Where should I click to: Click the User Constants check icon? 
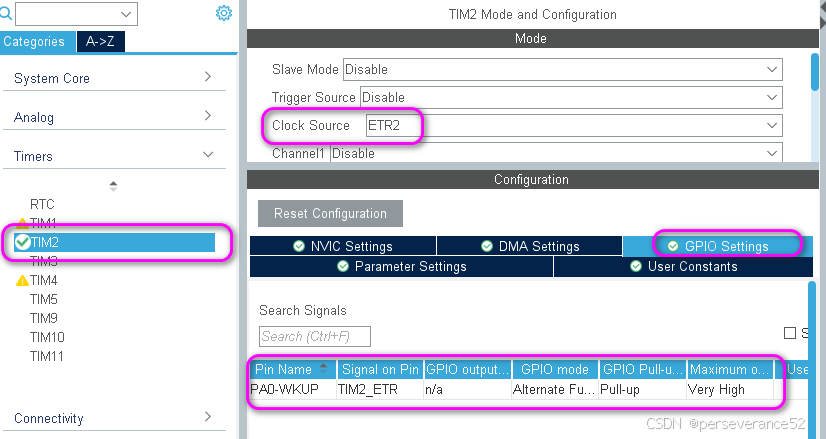click(637, 267)
